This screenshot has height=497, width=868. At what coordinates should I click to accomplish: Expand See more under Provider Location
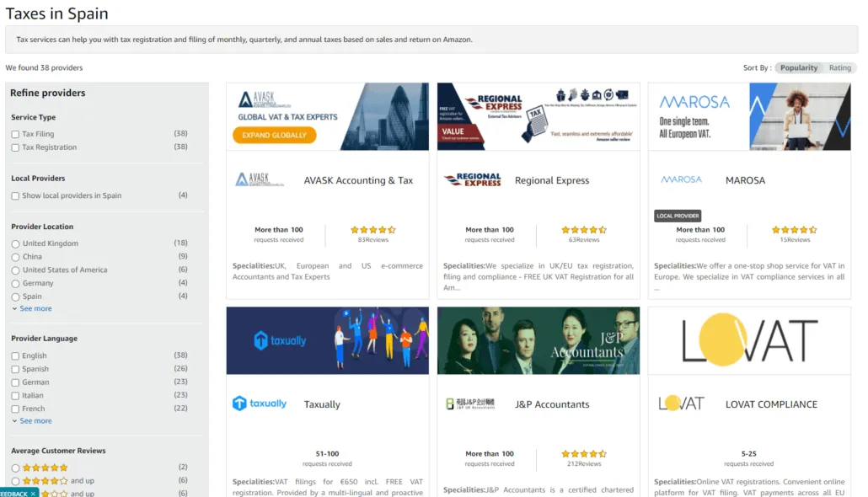coord(35,308)
